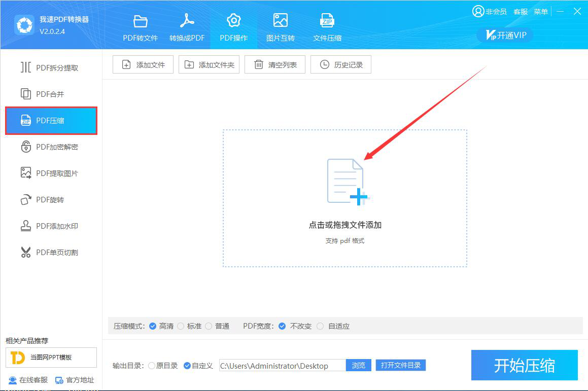This screenshot has height=391, width=588.
Task: Select PDF压缩 in sidebar
Action: coord(51,121)
